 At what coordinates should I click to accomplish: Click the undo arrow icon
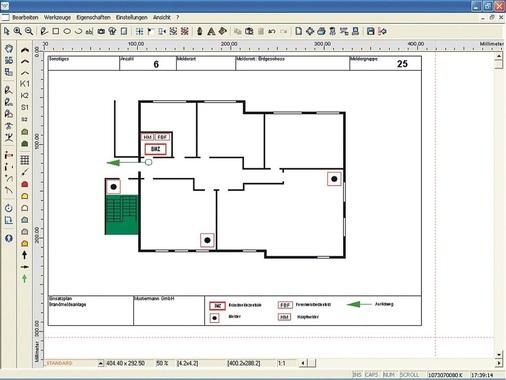point(272,31)
